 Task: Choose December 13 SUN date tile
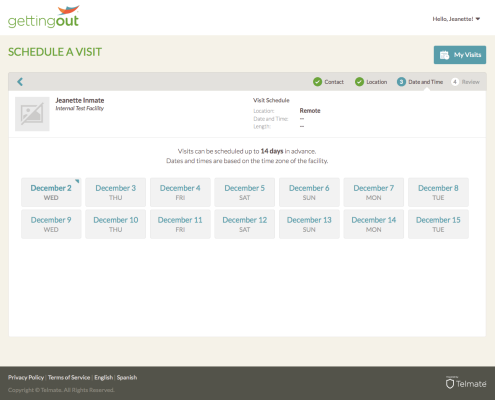[x=309, y=224]
